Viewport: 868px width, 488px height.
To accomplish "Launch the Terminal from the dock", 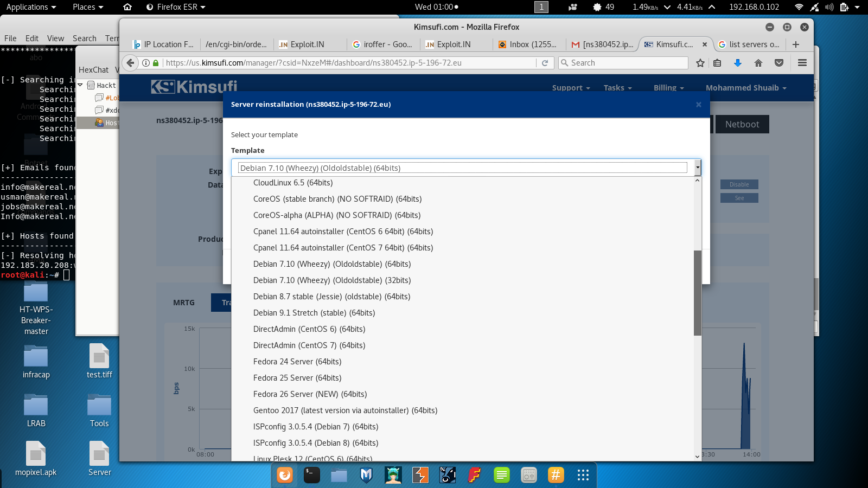I will [312, 475].
